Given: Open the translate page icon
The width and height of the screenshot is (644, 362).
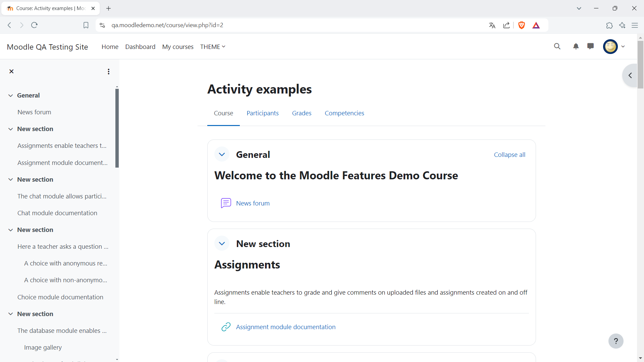Looking at the screenshot, I should pos(492,25).
